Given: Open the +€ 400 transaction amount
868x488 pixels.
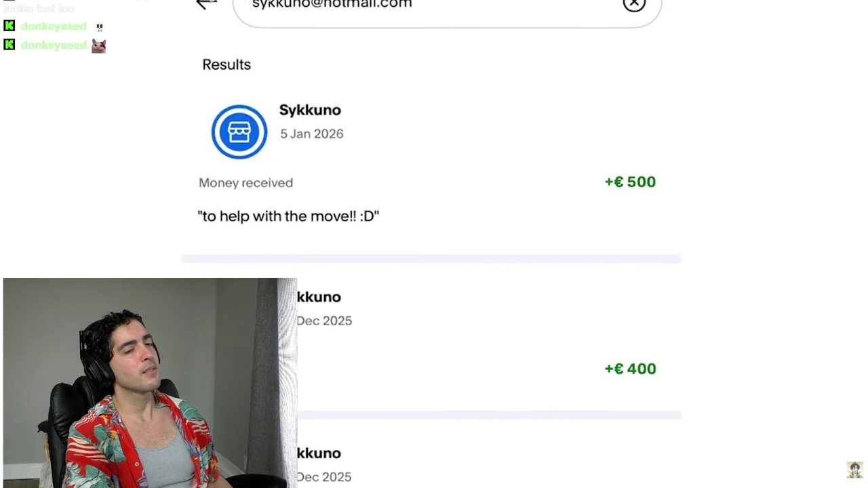Looking at the screenshot, I should pos(630,369).
